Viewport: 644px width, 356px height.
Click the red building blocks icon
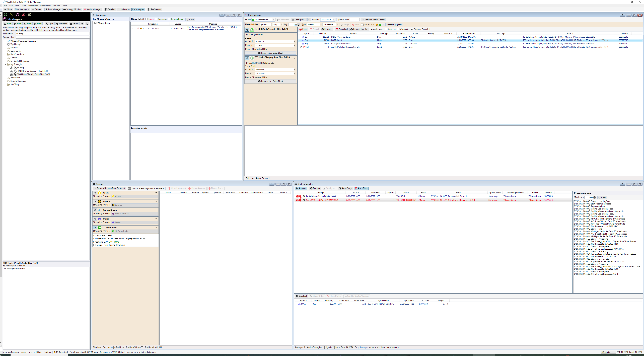pyautogui.click(x=24, y=15)
